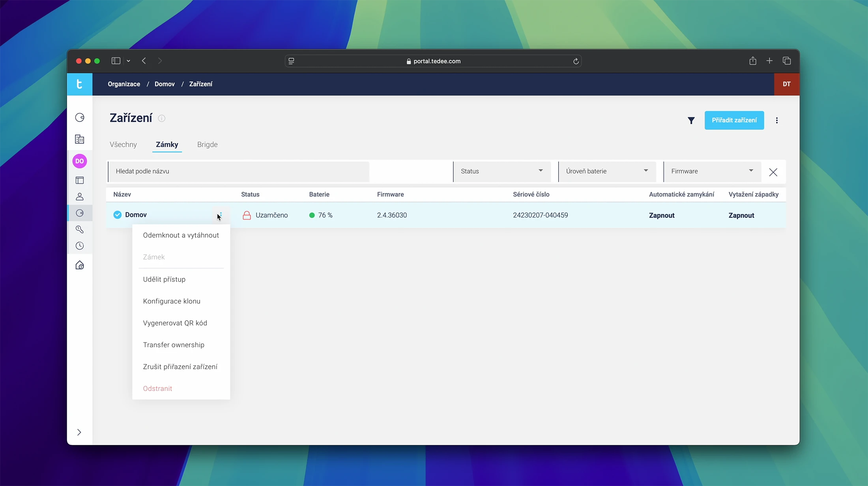Open the organizations building icon in sidebar
This screenshot has width=868, height=486.
click(x=80, y=139)
